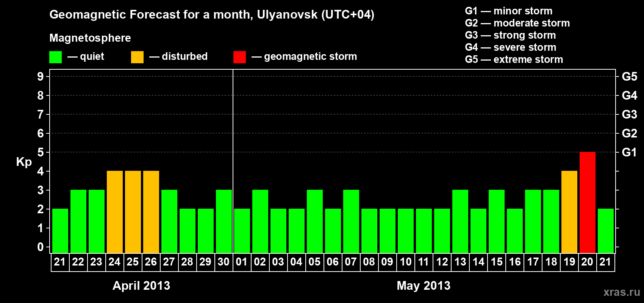The height and width of the screenshot is (303, 644).
Task: Click the G5 — extreme storm legend line
Action: tap(514, 59)
